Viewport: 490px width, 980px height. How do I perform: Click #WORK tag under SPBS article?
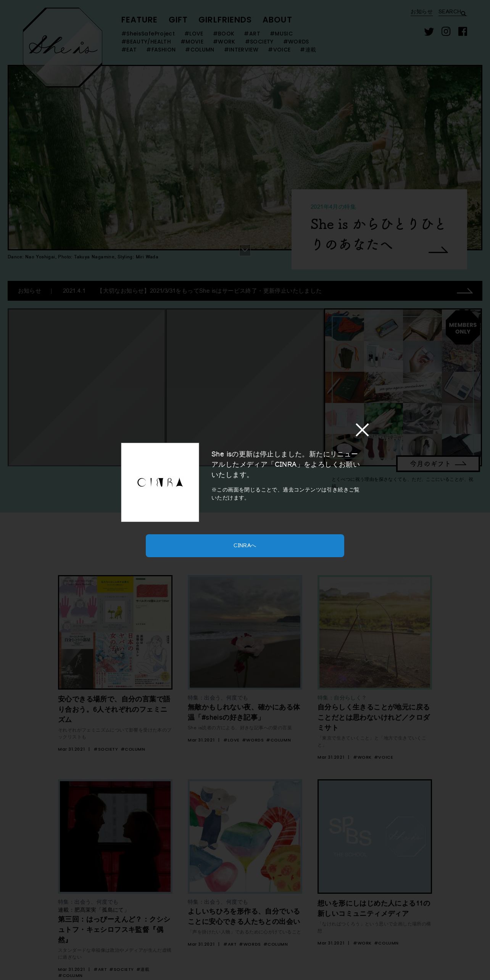[362, 943]
